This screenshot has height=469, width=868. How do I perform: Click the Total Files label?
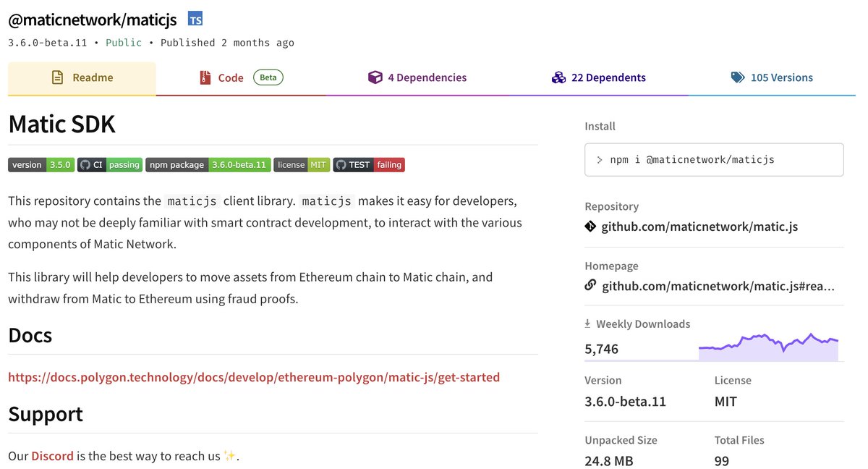pyautogui.click(x=739, y=440)
